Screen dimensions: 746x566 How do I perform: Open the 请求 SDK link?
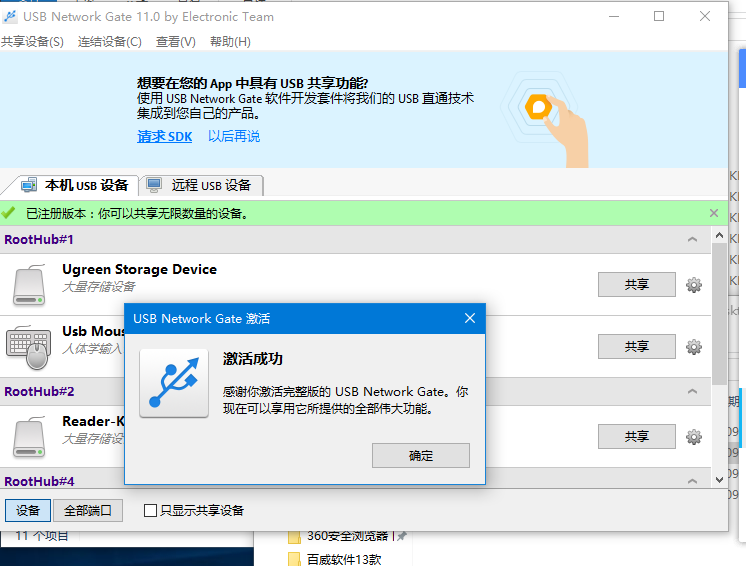tap(165, 137)
